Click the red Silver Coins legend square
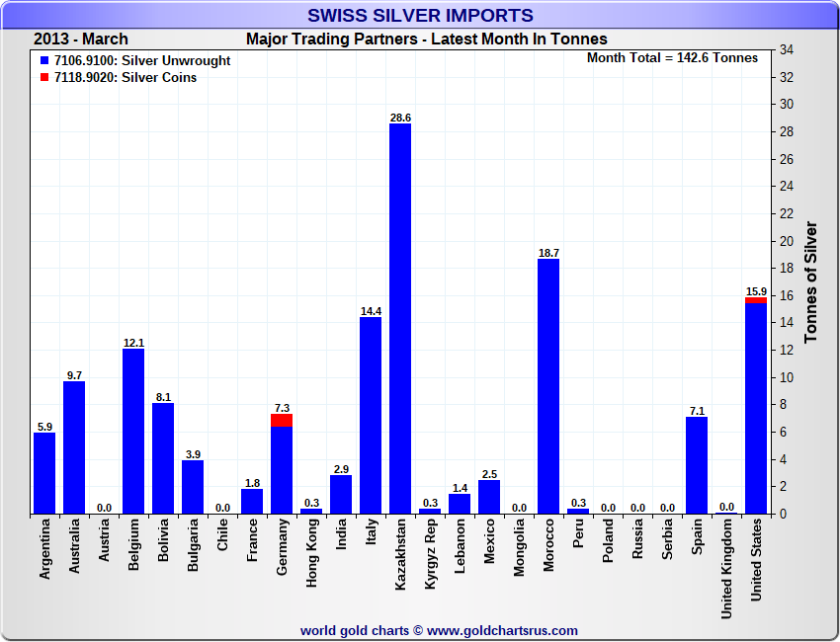The height and width of the screenshot is (642, 840). (x=44, y=78)
